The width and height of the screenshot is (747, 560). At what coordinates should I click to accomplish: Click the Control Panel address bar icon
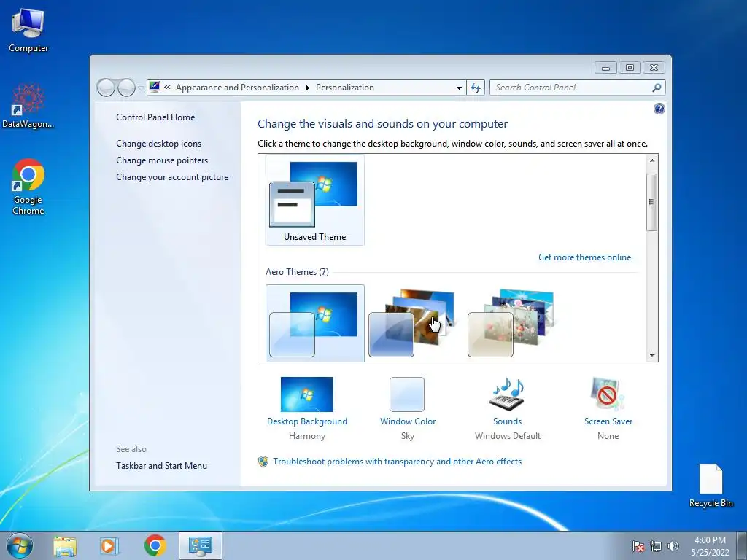(x=155, y=87)
